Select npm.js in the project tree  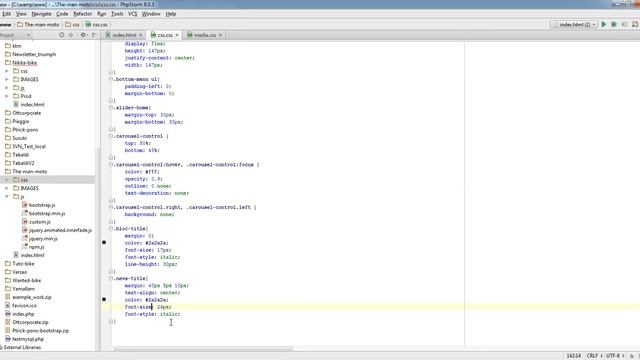point(36,247)
